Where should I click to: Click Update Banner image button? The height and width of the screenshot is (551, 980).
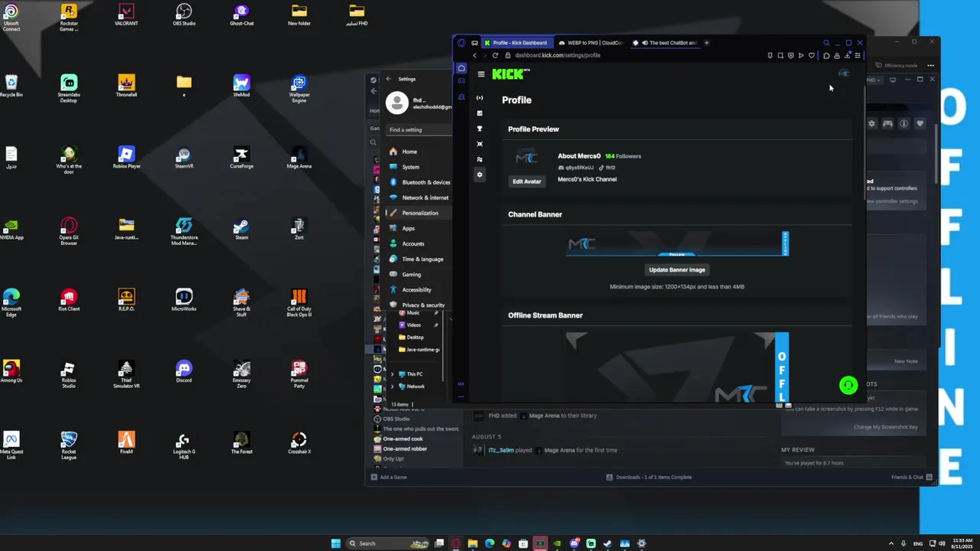(677, 269)
